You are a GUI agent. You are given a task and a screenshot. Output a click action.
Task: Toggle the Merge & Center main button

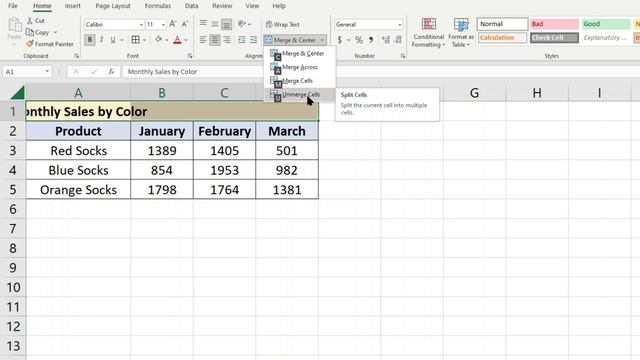click(x=291, y=40)
